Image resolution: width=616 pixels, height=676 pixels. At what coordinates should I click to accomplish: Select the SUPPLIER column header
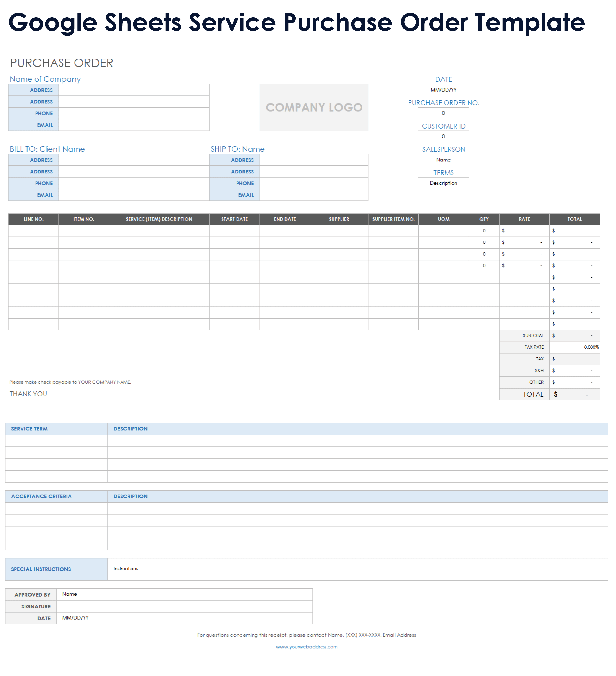[339, 219]
